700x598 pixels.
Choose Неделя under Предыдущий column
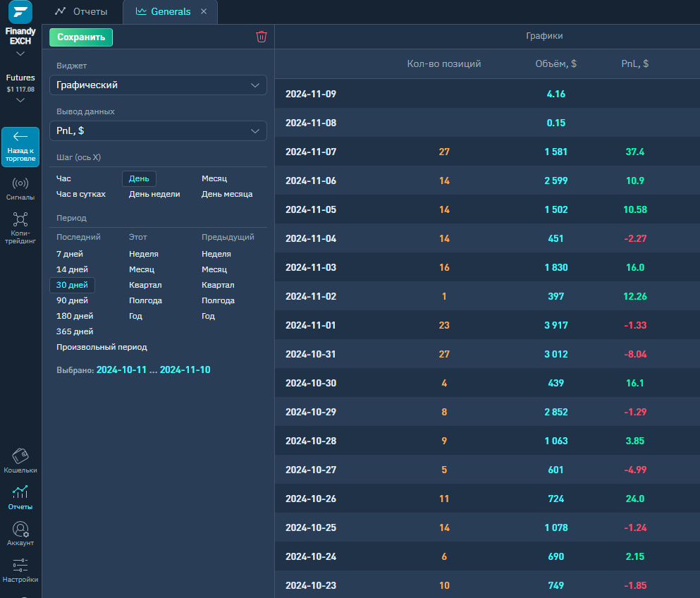[216, 254]
